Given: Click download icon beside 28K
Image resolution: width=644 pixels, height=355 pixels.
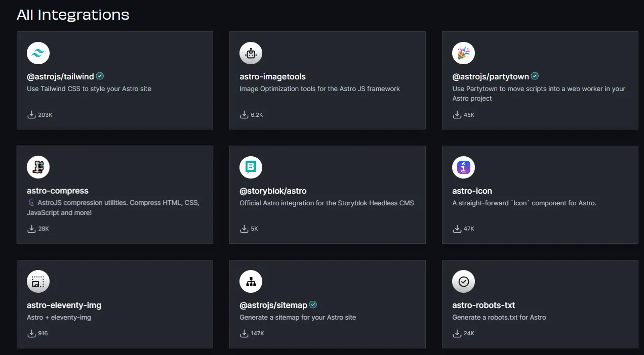Looking at the screenshot, I should tap(31, 229).
